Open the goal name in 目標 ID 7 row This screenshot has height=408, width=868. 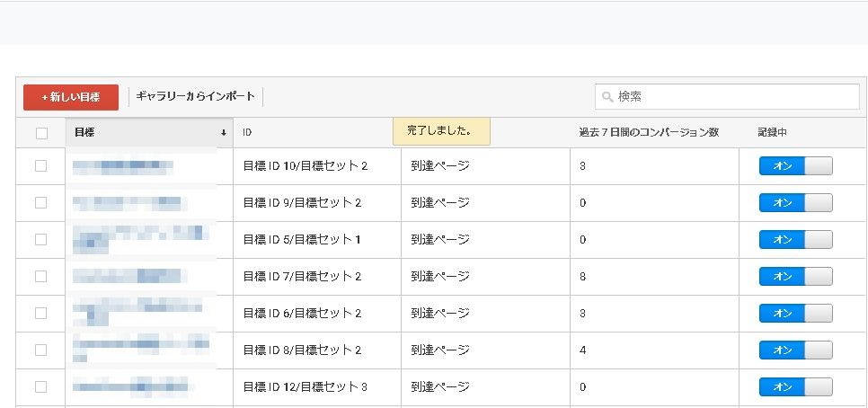click(129, 277)
